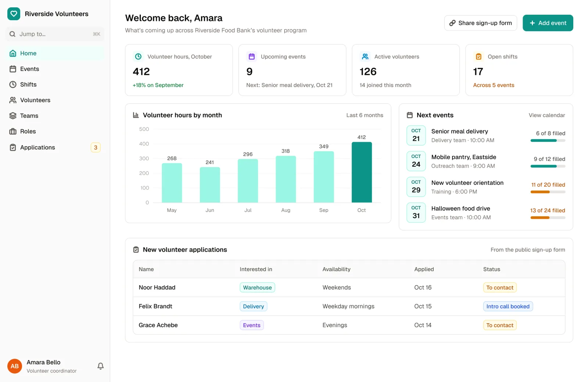Click the clock icon on Volunteer hours card
The height and width of the screenshot is (382, 588).
139,57
